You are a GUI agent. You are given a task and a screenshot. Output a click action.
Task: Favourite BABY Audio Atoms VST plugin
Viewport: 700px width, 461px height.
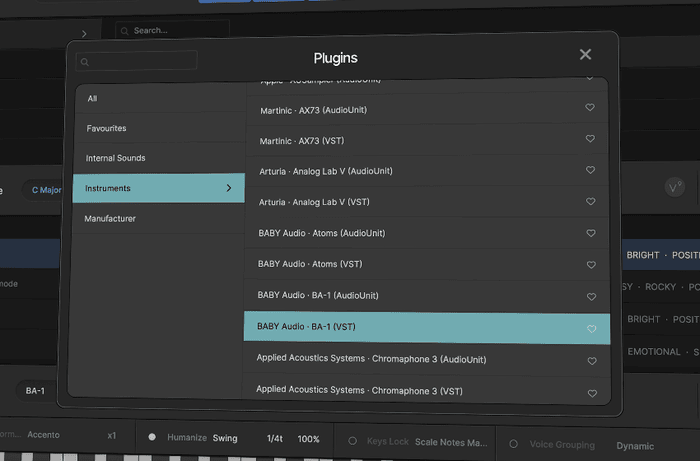point(590,264)
